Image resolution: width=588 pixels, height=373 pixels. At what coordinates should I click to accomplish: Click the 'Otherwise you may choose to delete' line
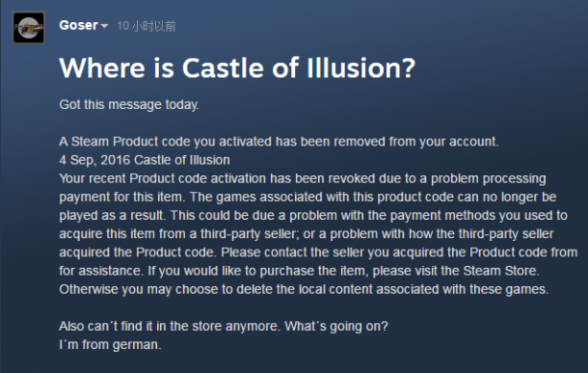(x=304, y=289)
